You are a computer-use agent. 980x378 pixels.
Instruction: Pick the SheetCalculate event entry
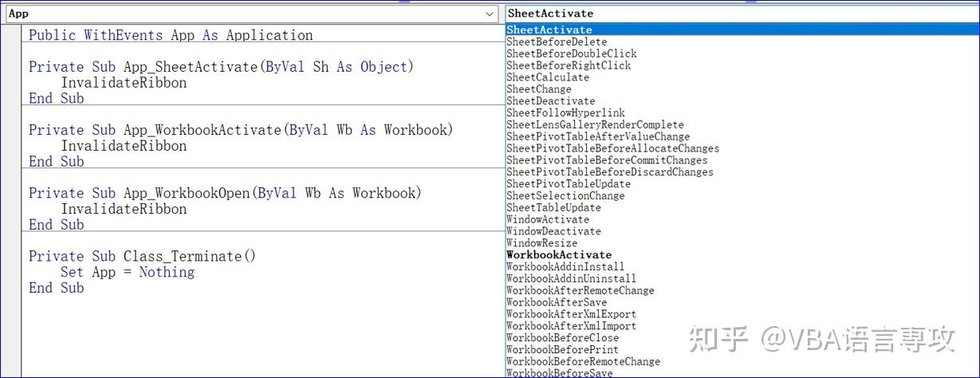[548, 77]
